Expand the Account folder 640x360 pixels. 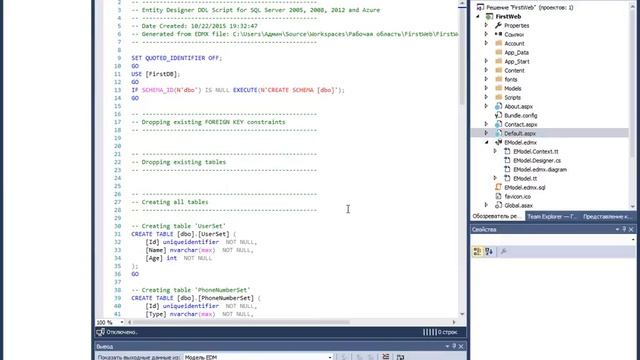(x=486, y=43)
